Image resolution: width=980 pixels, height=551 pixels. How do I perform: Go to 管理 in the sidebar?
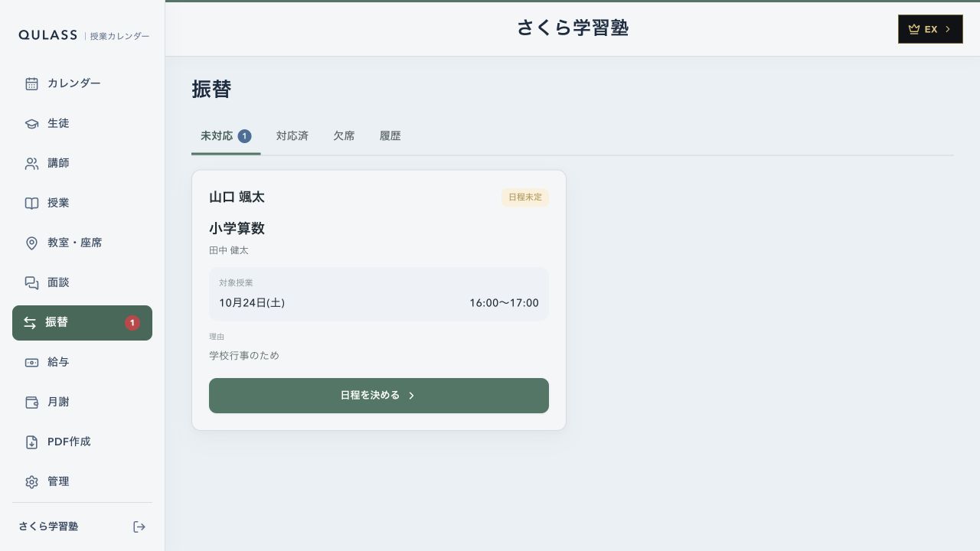point(82,481)
